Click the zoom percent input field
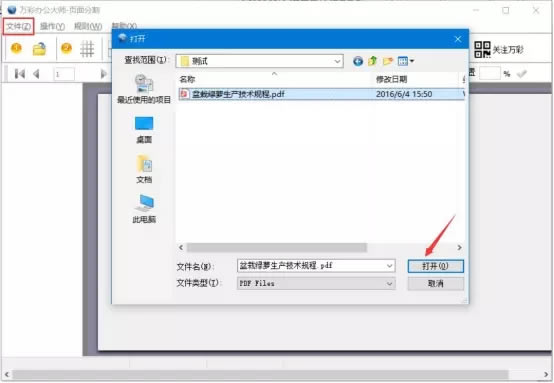Screen dimensions: 554x383 click(490, 73)
